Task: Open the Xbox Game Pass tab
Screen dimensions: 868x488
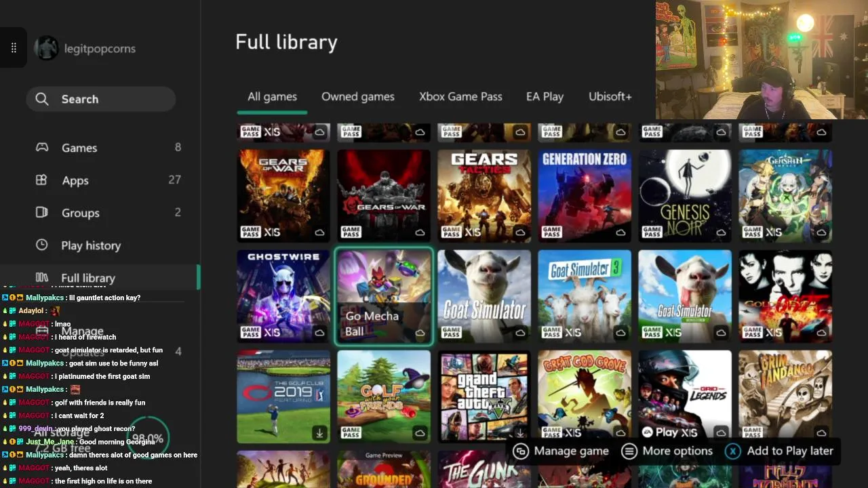Action: (x=460, y=96)
